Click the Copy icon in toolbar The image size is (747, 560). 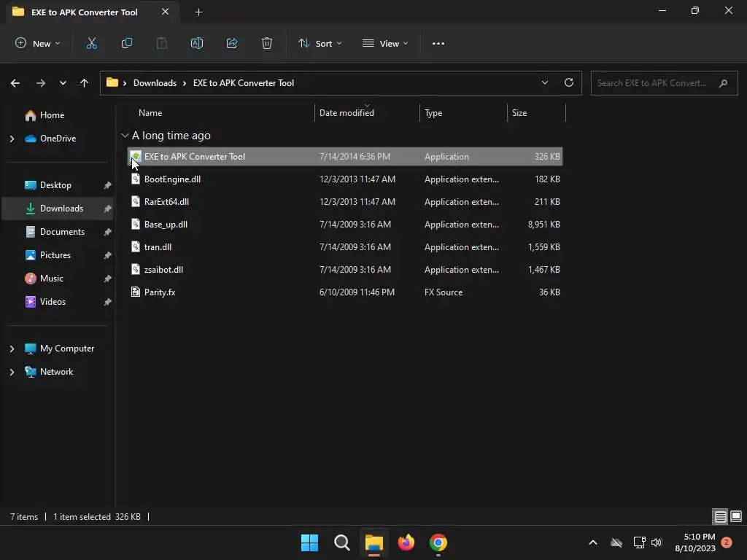(x=127, y=43)
